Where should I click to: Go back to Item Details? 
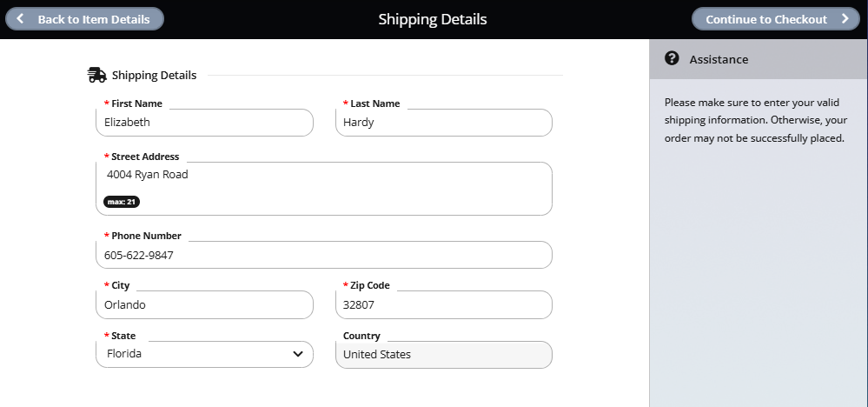(84, 19)
